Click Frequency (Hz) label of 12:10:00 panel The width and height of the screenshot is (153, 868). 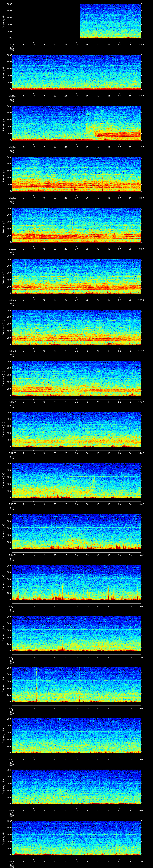click(3, 327)
